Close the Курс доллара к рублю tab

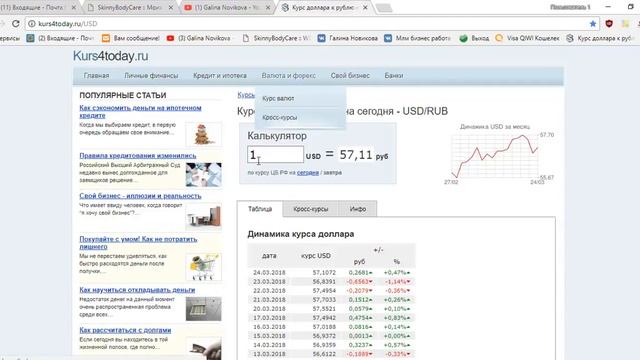click(x=365, y=8)
